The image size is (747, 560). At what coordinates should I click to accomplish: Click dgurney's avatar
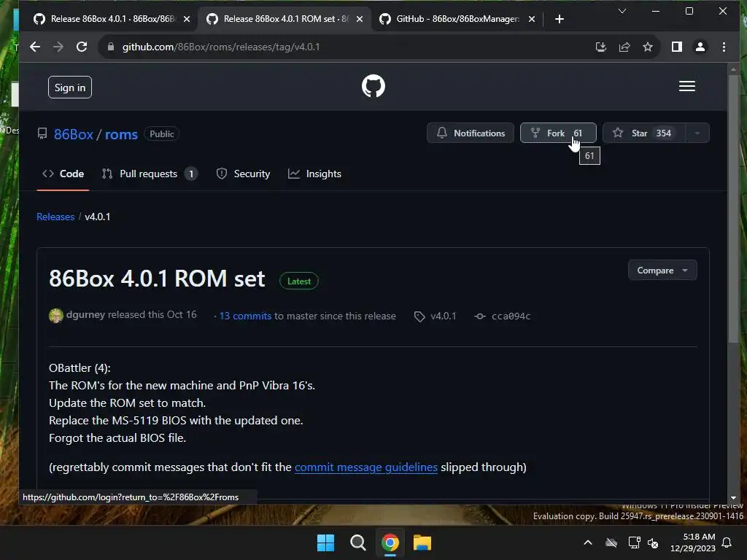tap(55, 316)
